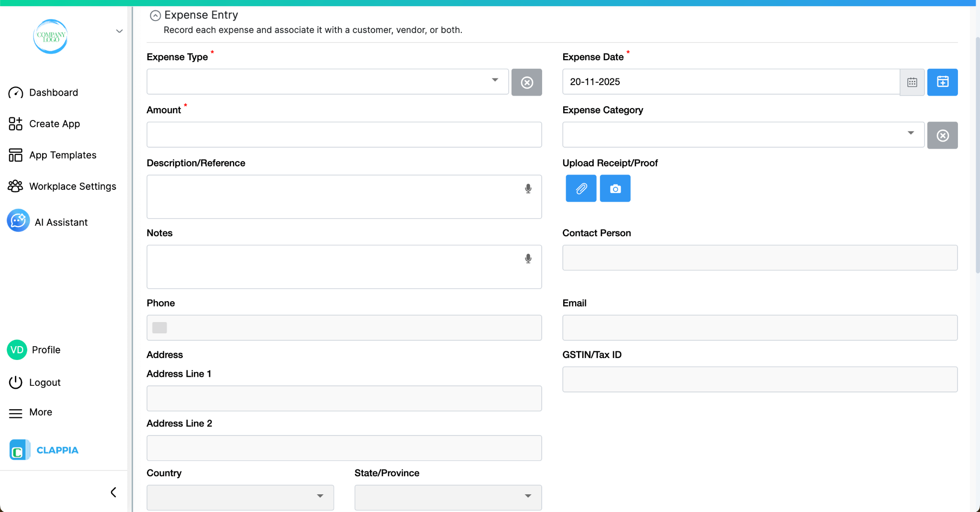The width and height of the screenshot is (980, 512).
Task: Select the AI Assistant icon in sidebar
Action: 18,220
